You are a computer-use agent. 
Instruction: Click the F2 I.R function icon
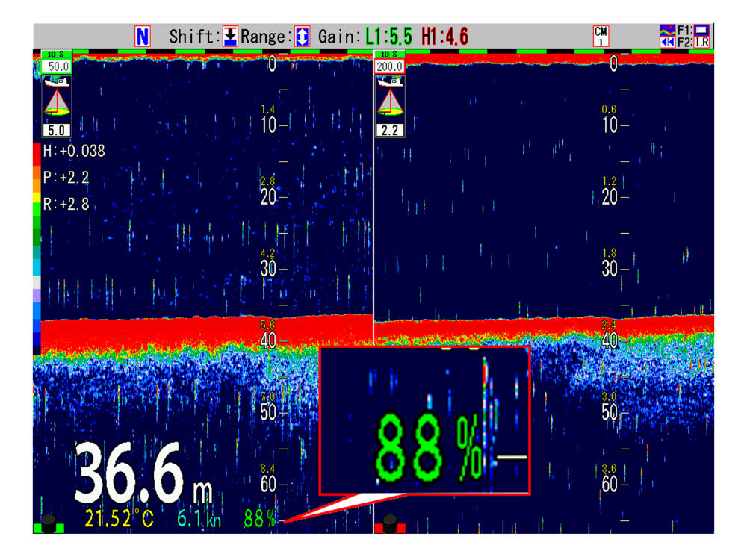tap(701, 42)
